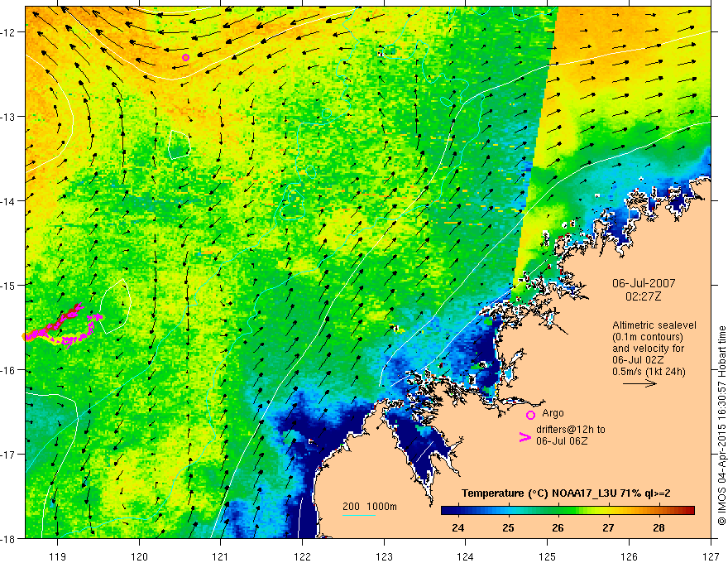Click the temperature color scale bar
The height and width of the screenshot is (563, 728).
coord(568,510)
